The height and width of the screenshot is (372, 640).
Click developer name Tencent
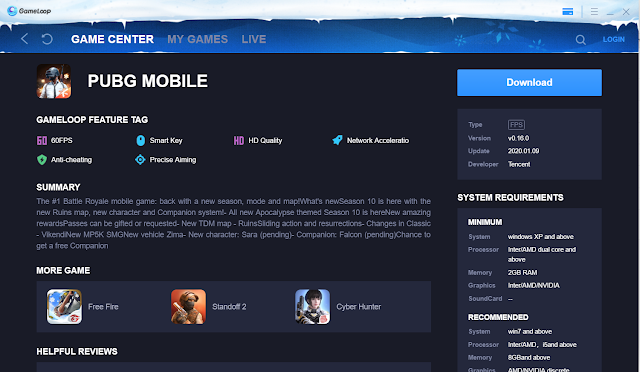pyautogui.click(x=519, y=164)
